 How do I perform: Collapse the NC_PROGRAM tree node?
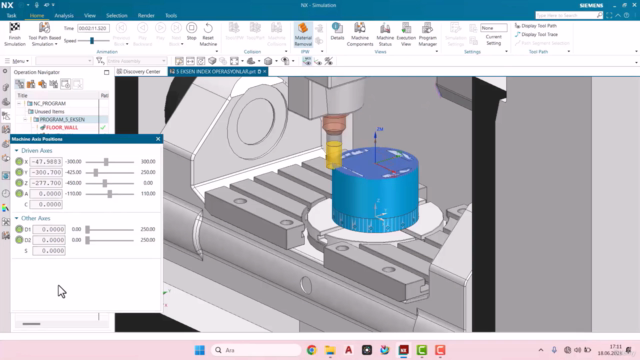19,104
